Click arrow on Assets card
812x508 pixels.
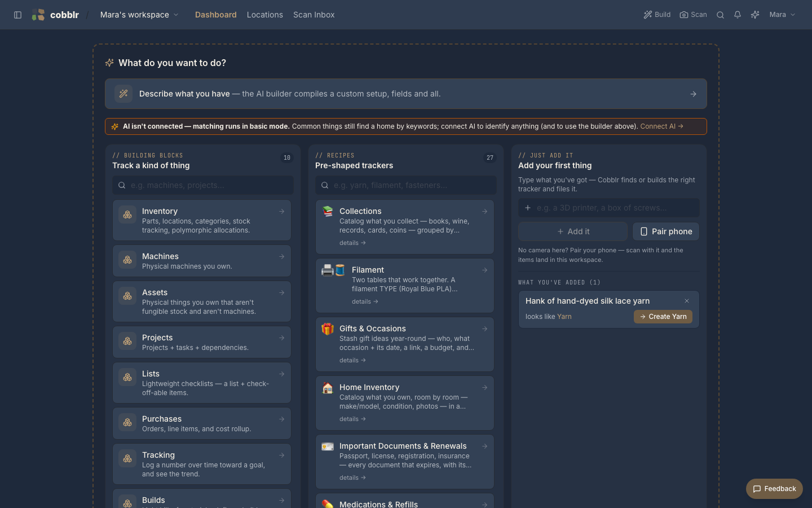click(282, 292)
